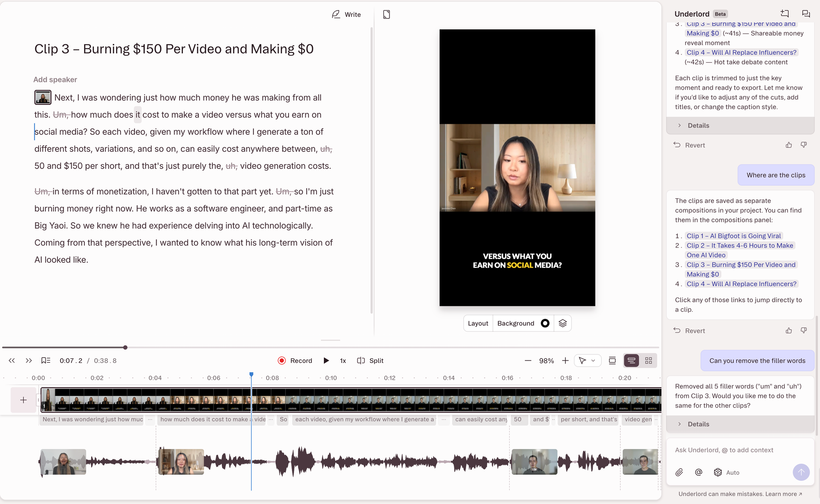The image size is (820, 504).
Task: Expand Details under filler words reply
Action: click(740, 424)
